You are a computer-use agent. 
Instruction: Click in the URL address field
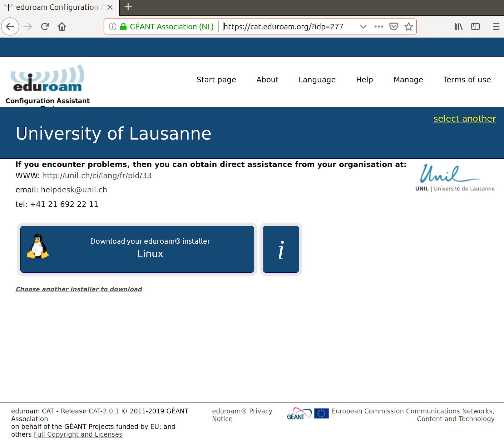(287, 27)
